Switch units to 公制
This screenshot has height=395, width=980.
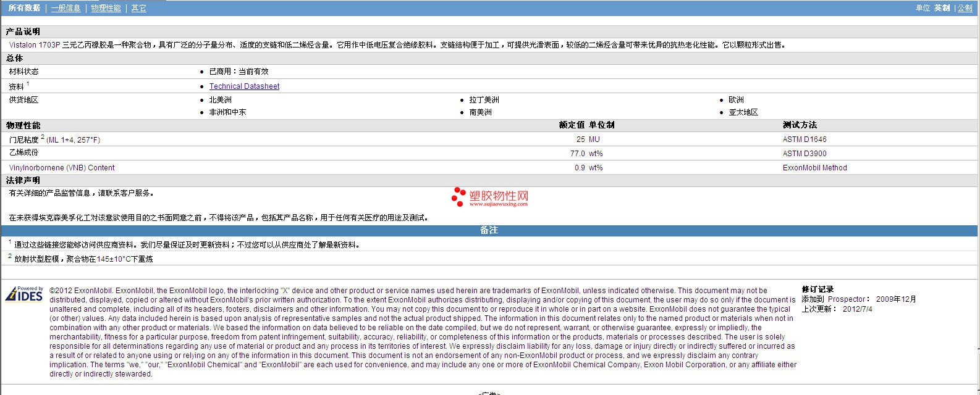point(965,8)
